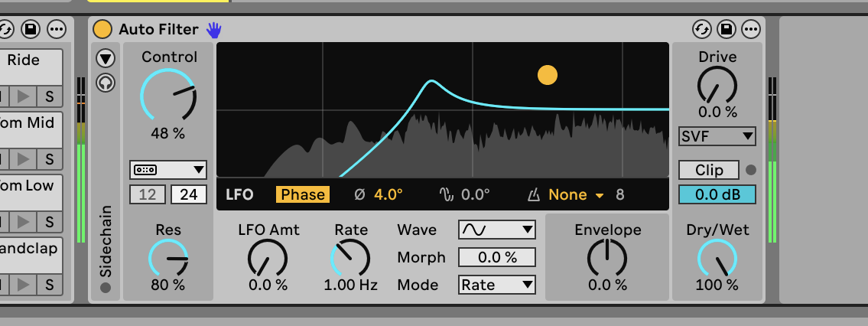Viewport: 868px width, 326px height.
Task: Click the Rate knob at 1.00 Hz
Action: click(350, 258)
